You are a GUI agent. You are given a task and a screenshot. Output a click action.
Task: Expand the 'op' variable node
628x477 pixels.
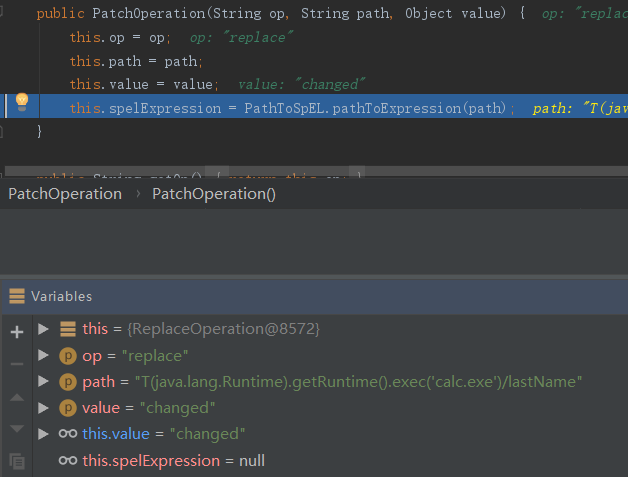coord(43,356)
